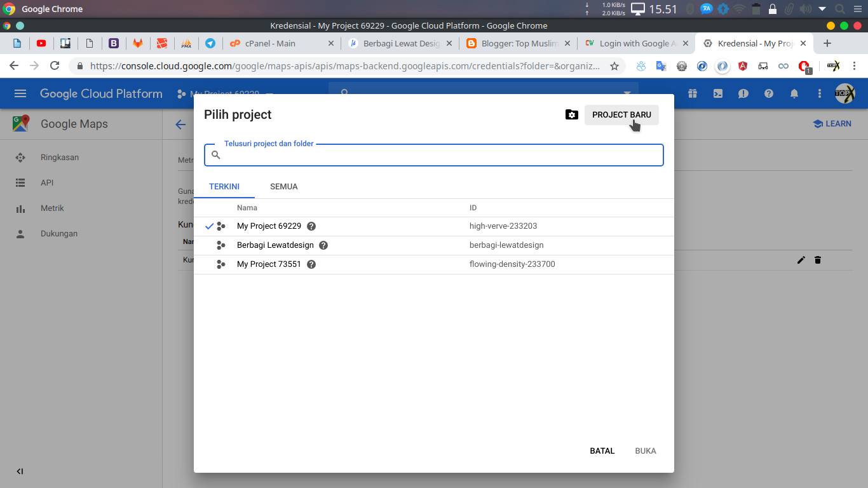This screenshot has width=868, height=488.
Task: Open the hamburger navigation menu
Action: [x=20, y=93]
